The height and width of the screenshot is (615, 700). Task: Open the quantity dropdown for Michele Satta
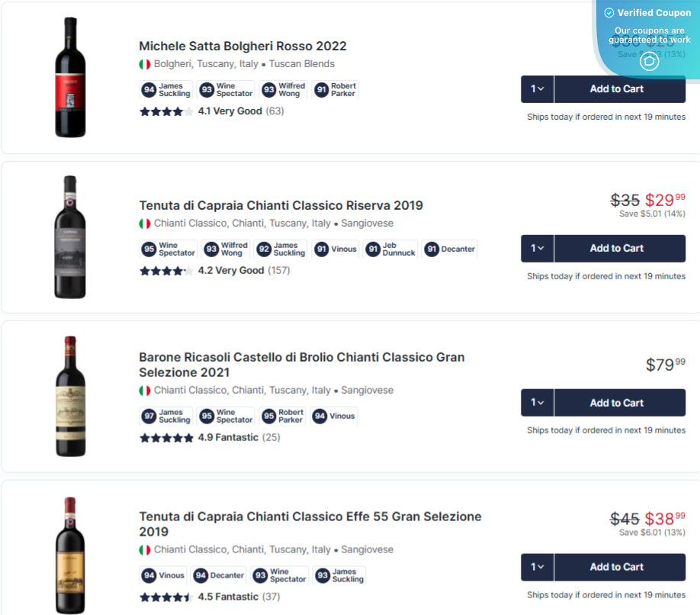(537, 89)
